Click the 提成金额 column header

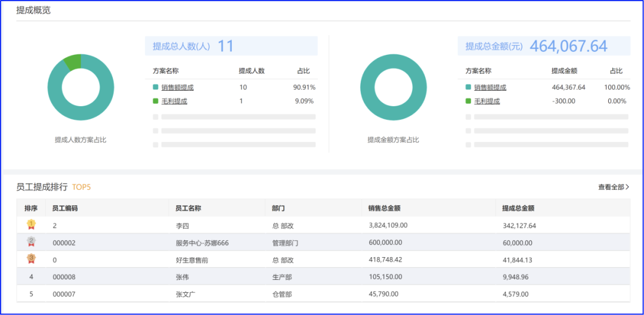click(x=564, y=71)
